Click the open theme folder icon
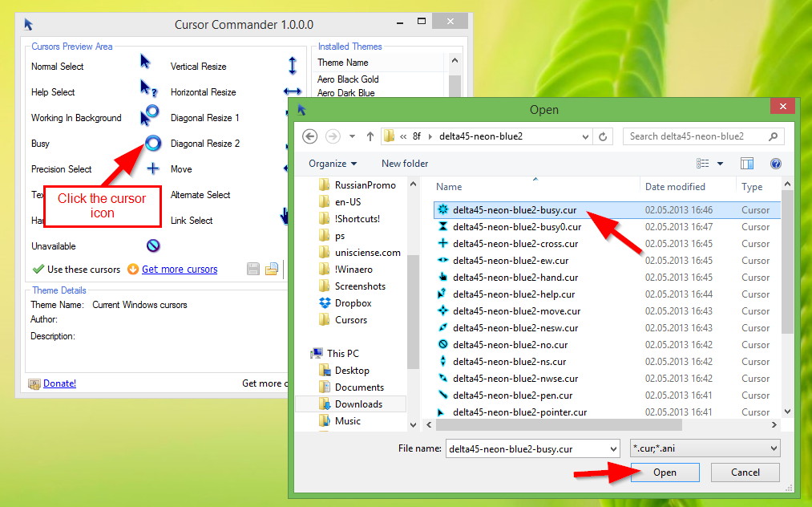The image size is (812, 507). (x=272, y=269)
